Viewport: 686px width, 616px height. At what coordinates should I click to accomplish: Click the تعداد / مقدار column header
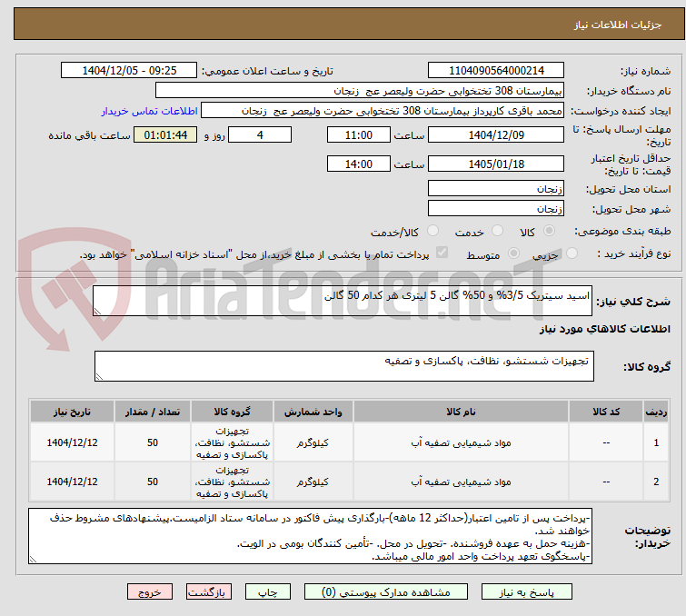pos(153,412)
